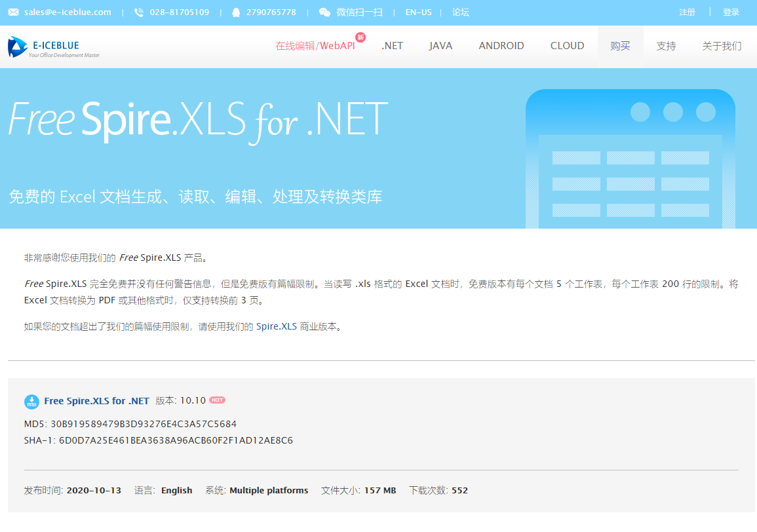Open the ANDROID section
757x532 pixels.
[501, 45]
